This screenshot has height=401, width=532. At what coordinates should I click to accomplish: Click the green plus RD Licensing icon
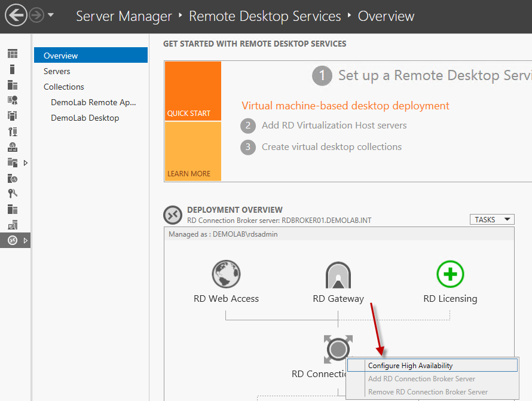pos(450,275)
